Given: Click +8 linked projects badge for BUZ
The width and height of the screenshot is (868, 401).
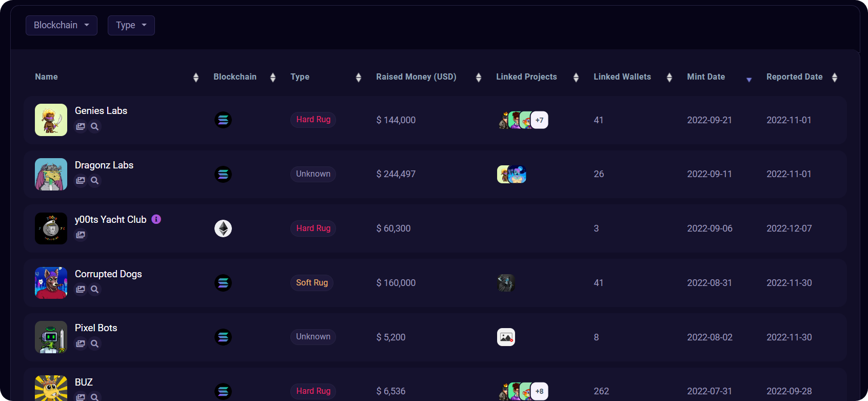Looking at the screenshot, I should click(x=540, y=391).
